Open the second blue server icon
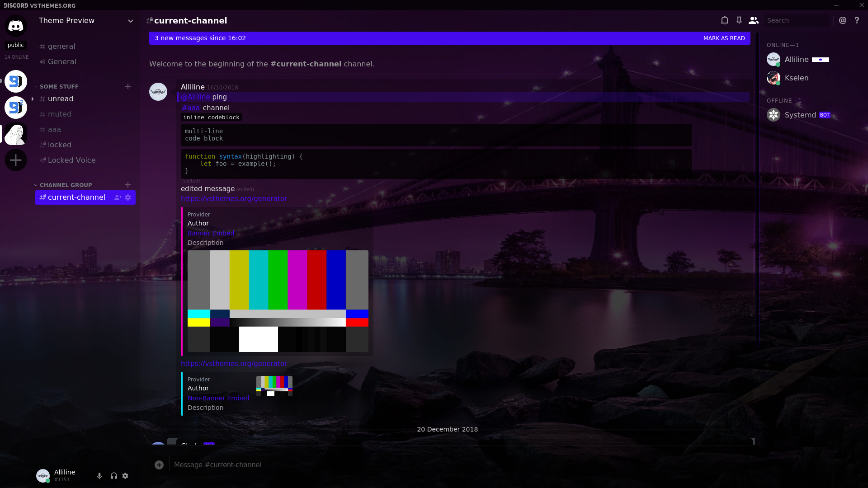Viewport: 868px width, 488px height. (16, 108)
